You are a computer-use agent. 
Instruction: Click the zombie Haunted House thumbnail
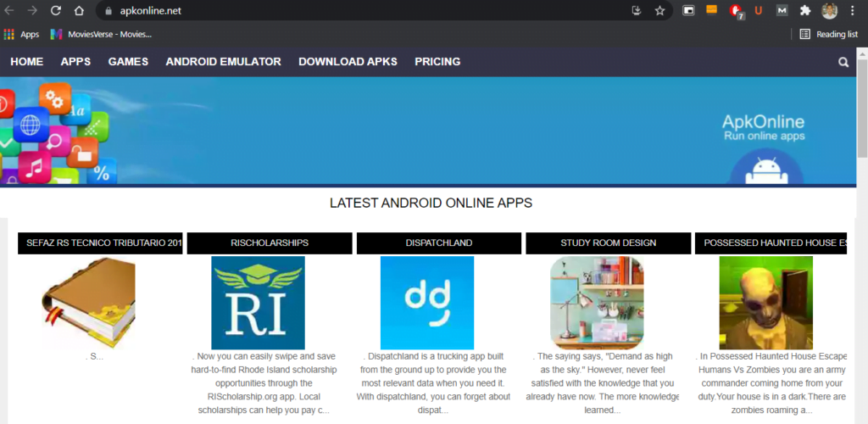(x=766, y=303)
